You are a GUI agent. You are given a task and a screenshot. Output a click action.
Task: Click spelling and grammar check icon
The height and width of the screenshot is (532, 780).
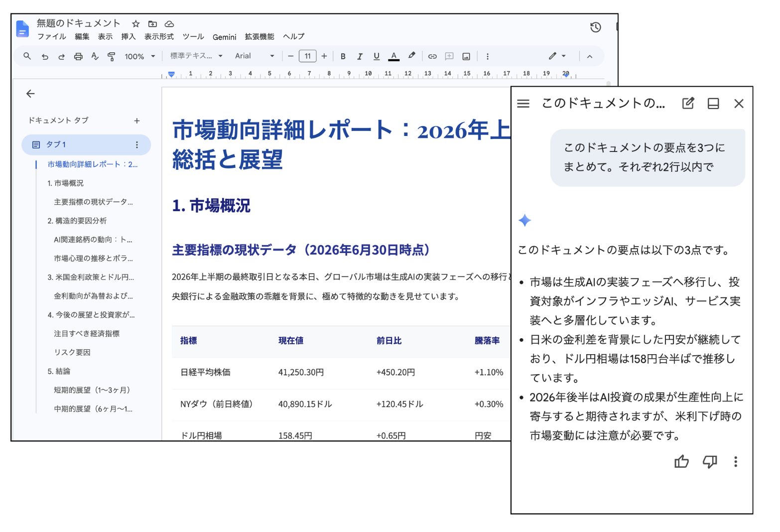(95, 57)
